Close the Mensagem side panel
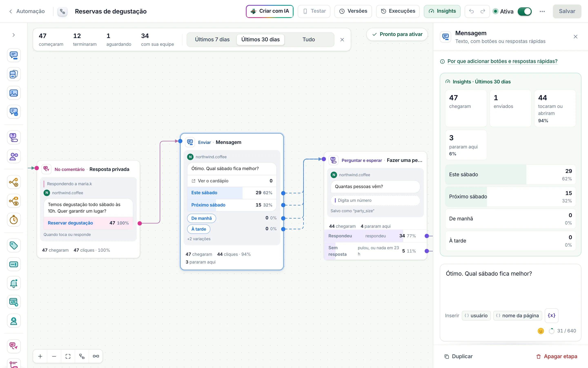 [575, 37]
